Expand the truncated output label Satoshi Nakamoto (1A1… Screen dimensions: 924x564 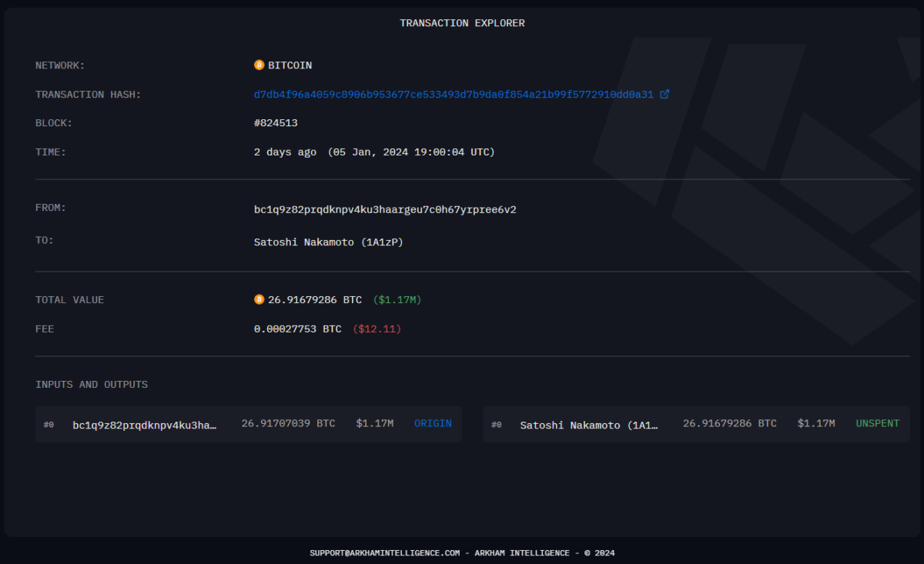[x=590, y=424]
